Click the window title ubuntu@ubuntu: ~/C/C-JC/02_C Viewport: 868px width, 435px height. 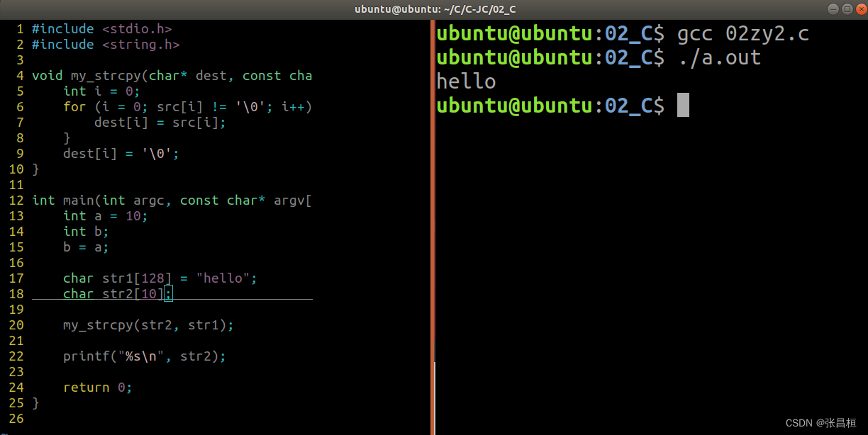[434, 9]
